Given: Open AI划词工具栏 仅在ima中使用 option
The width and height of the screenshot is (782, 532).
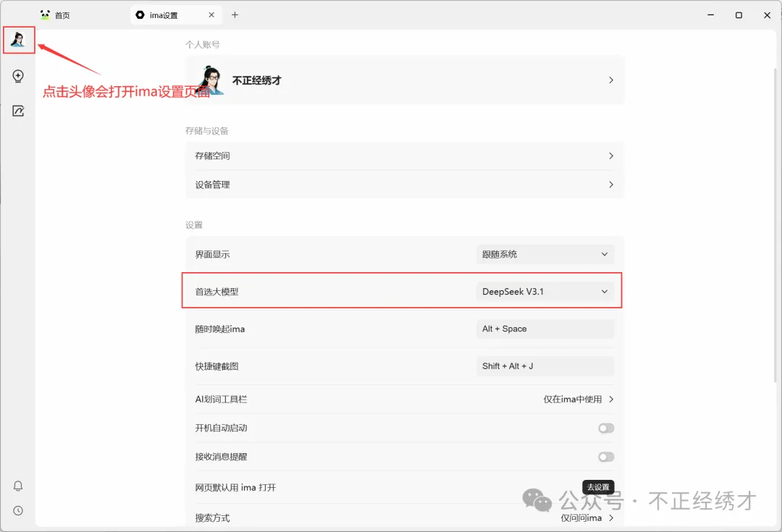Looking at the screenshot, I should point(579,400).
